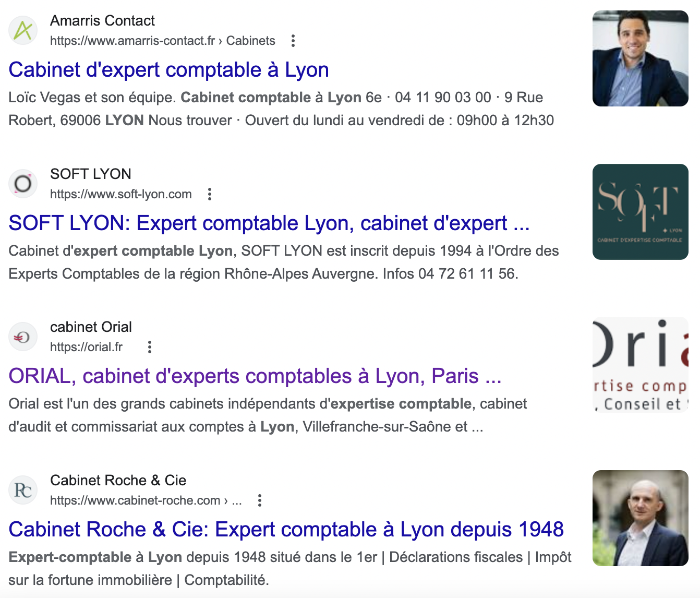The image size is (700, 598).
Task: Click the man in suit thumbnail for Amarris
Action: (x=641, y=58)
